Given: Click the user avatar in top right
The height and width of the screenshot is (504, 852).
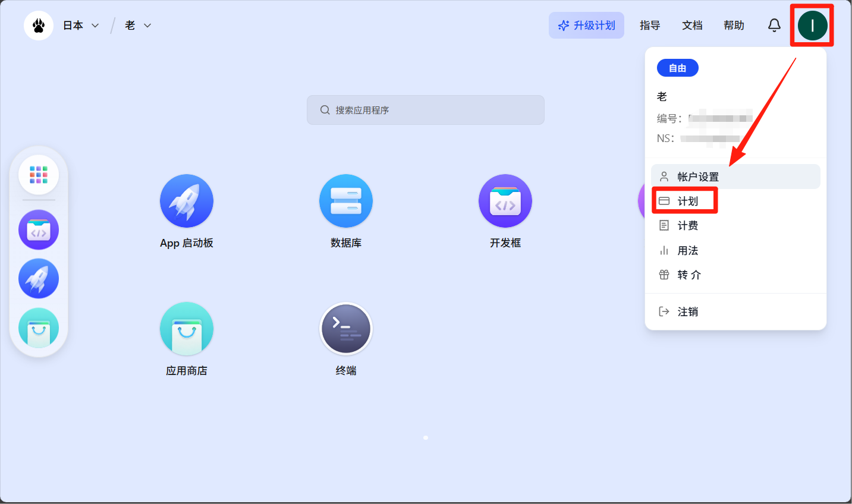Looking at the screenshot, I should (x=812, y=26).
